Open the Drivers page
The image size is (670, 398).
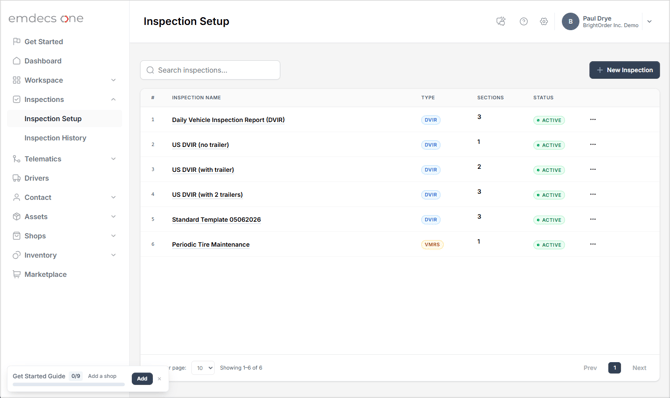[36, 178]
